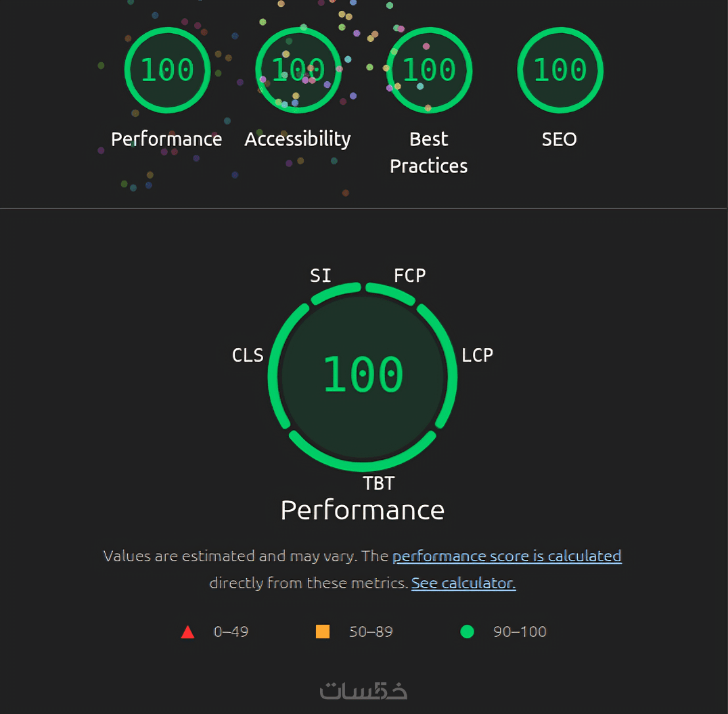Image resolution: width=728 pixels, height=714 pixels.
Task: Click the orange square 50–89 legend icon
Action: [323, 632]
